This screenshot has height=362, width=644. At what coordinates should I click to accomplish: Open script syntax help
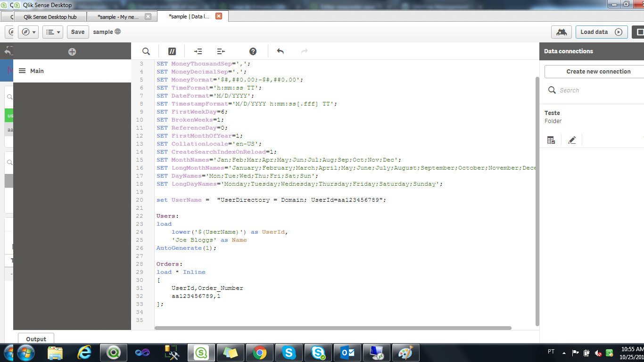(x=253, y=51)
